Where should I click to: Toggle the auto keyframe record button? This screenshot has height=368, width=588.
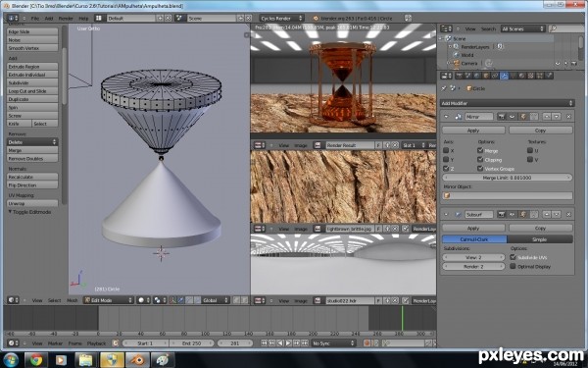coord(367,342)
